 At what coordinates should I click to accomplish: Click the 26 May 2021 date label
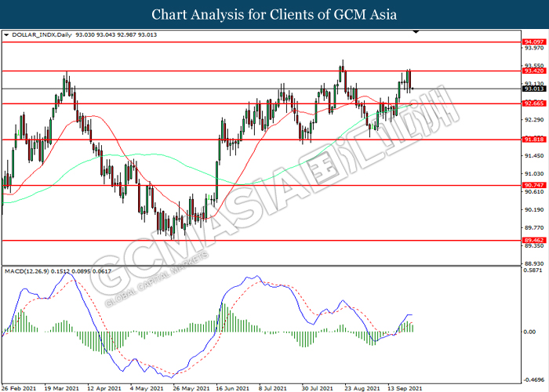tap(191, 389)
